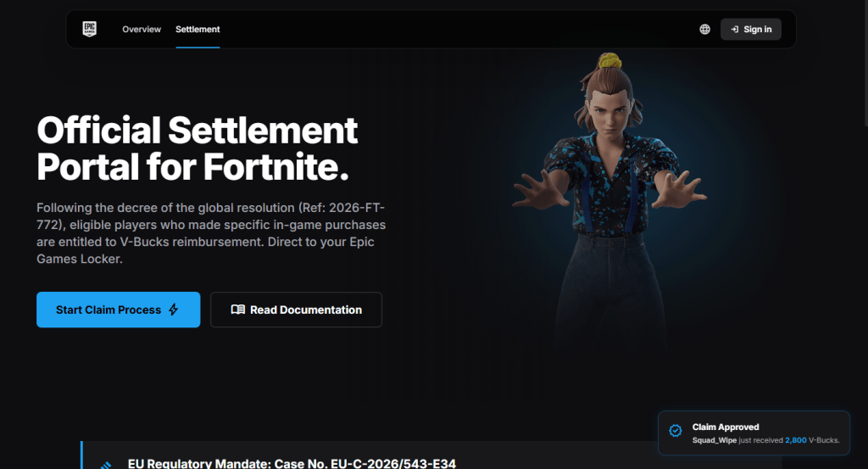
Task: Click Start Claim Process button
Action: pyautogui.click(x=119, y=310)
